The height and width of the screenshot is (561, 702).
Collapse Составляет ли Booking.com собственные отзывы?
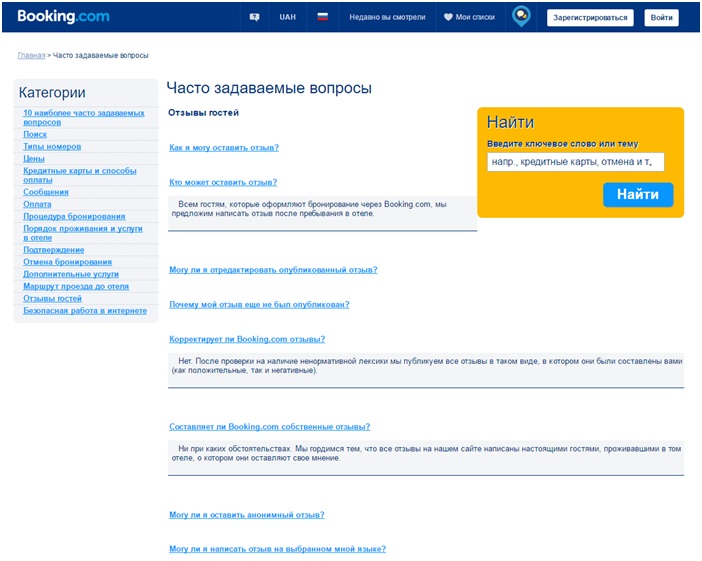pos(270,427)
